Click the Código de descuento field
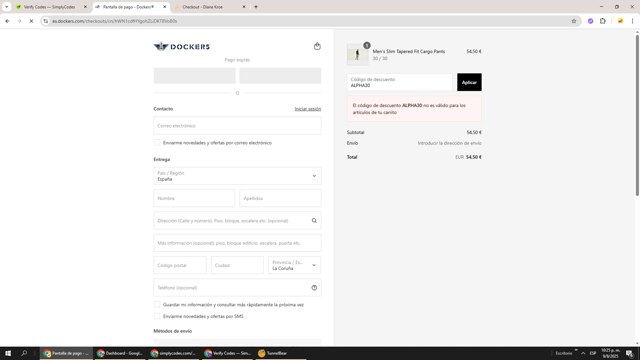The image size is (640, 360). pos(400,82)
